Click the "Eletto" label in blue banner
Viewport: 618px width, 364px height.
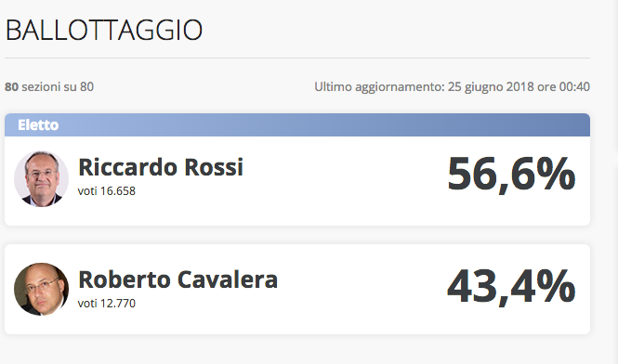38,124
